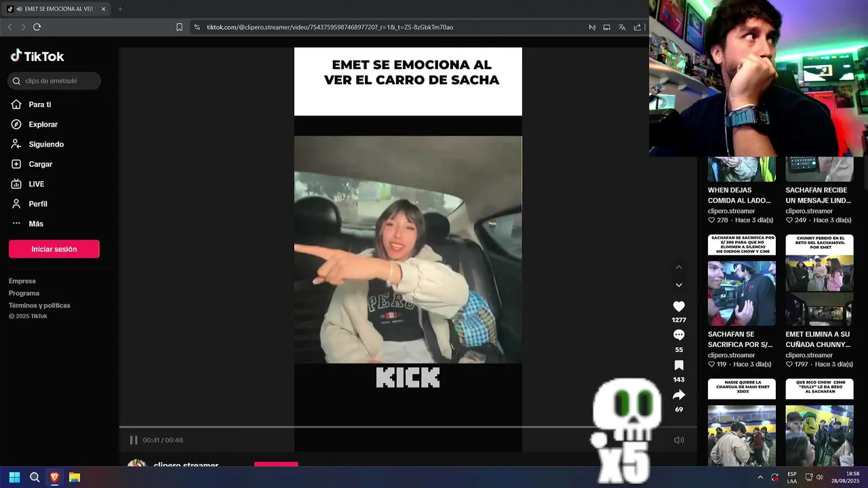Click the main video player
Image resolution: width=868 pixels, height=488 pixels.
point(408,249)
